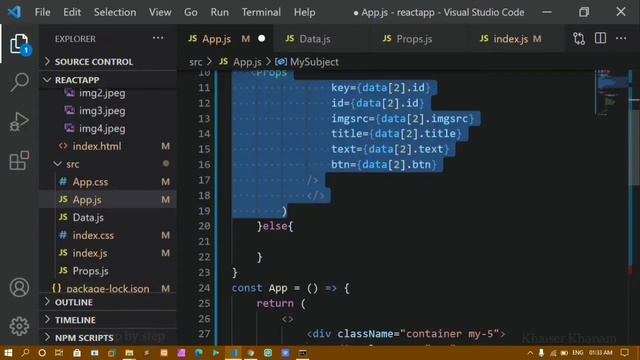Click the ENG language indicator

[x=578, y=353]
